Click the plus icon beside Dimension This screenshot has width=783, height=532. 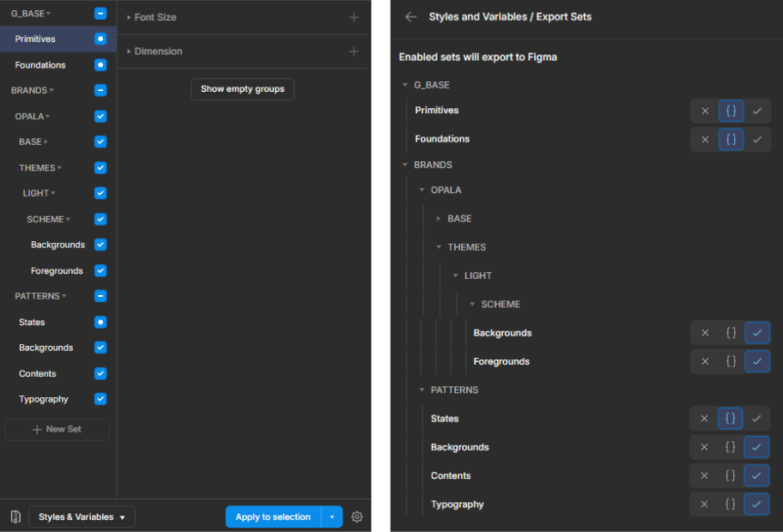(x=354, y=51)
